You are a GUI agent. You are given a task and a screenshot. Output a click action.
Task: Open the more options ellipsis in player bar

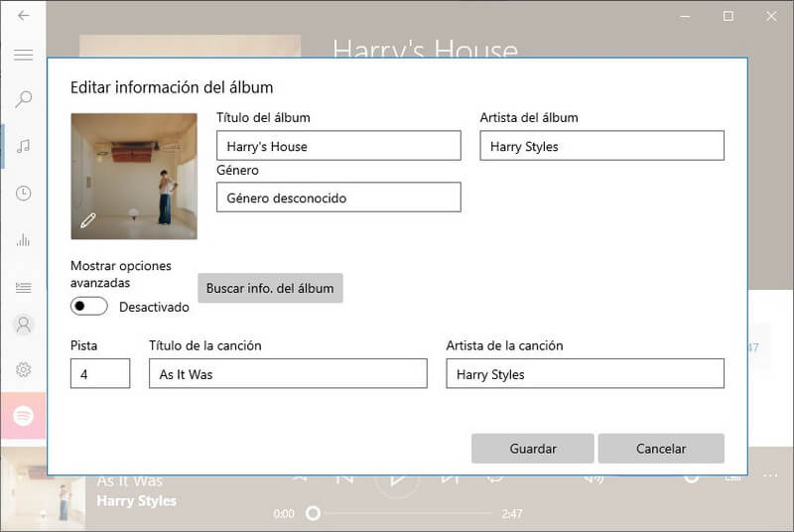pyautogui.click(x=770, y=475)
